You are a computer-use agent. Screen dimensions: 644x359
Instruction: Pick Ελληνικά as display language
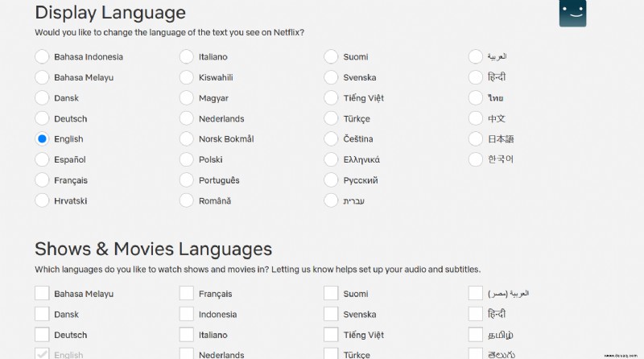point(331,159)
